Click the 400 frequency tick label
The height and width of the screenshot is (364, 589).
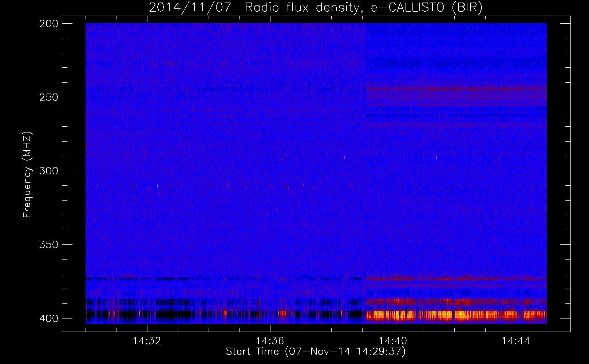[48, 318]
